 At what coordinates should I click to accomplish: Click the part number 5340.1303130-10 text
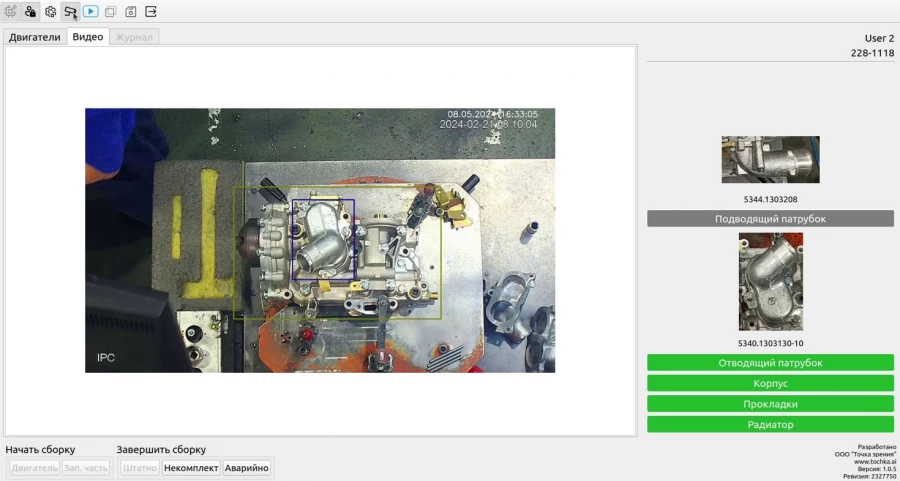(x=770, y=344)
